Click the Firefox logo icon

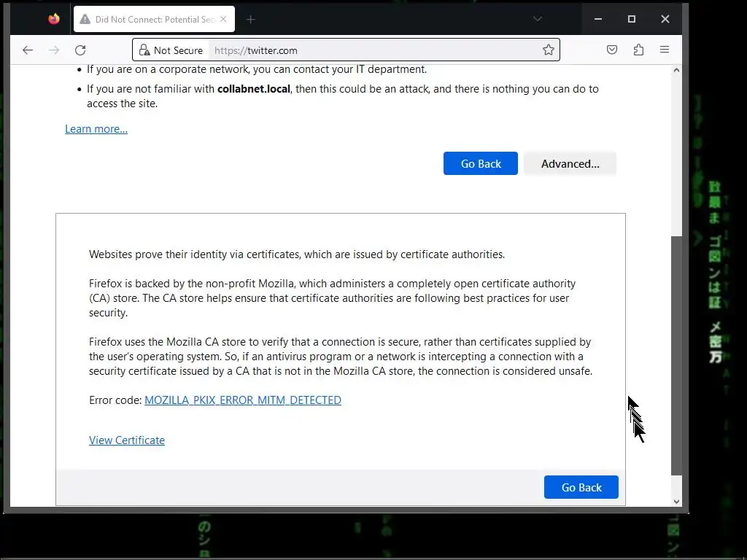pyautogui.click(x=54, y=19)
